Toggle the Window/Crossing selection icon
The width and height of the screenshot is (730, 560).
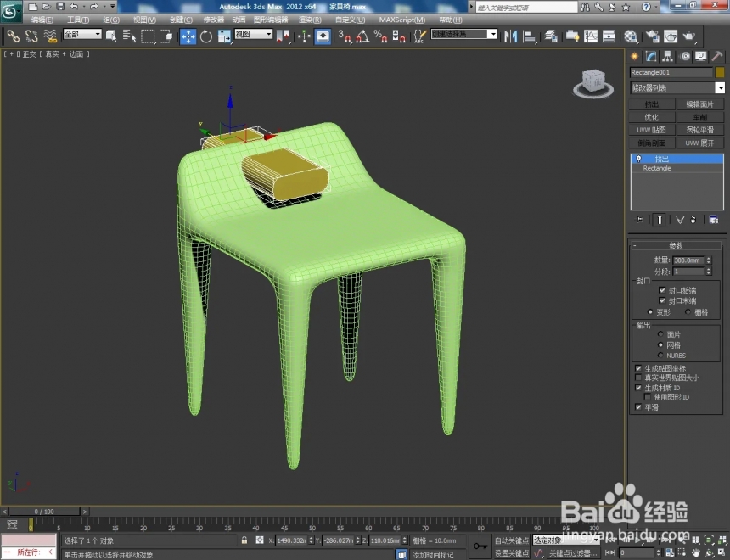pyautogui.click(x=166, y=36)
